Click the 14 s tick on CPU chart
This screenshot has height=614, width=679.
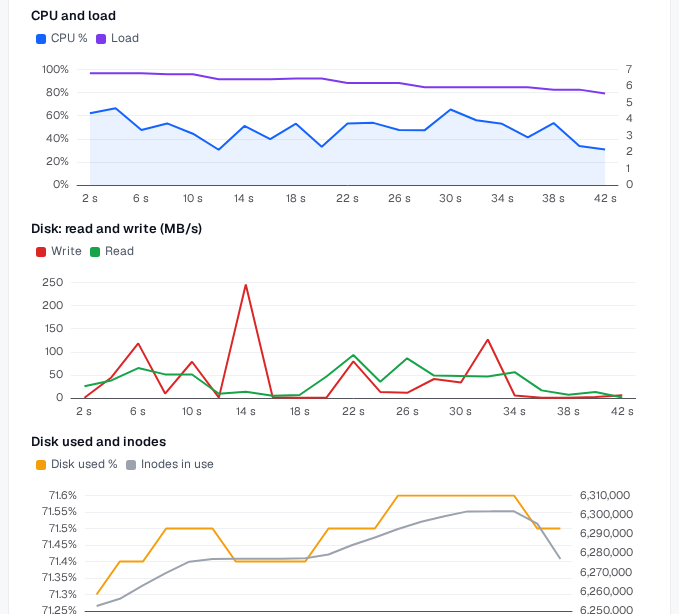pyautogui.click(x=244, y=199)
